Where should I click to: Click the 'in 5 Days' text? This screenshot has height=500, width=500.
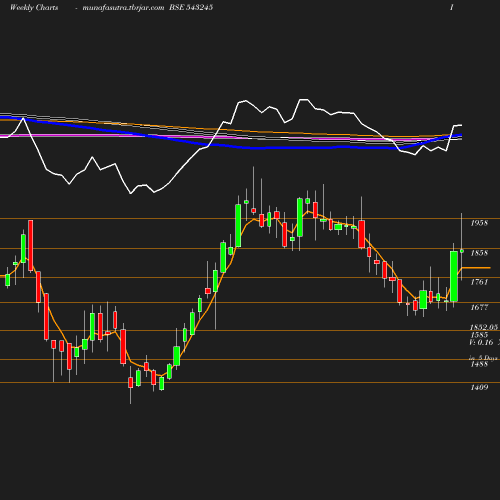pos(483,358)
